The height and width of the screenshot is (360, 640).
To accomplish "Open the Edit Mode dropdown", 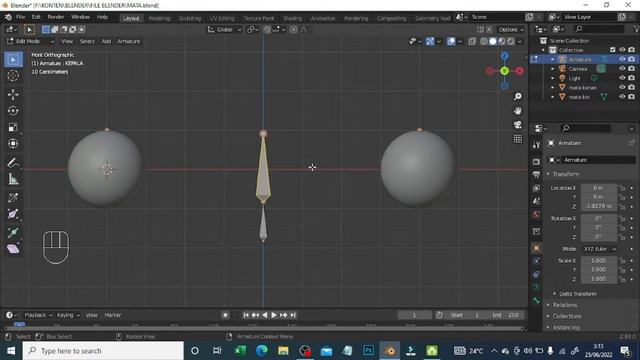I will [x=30, y=41].
